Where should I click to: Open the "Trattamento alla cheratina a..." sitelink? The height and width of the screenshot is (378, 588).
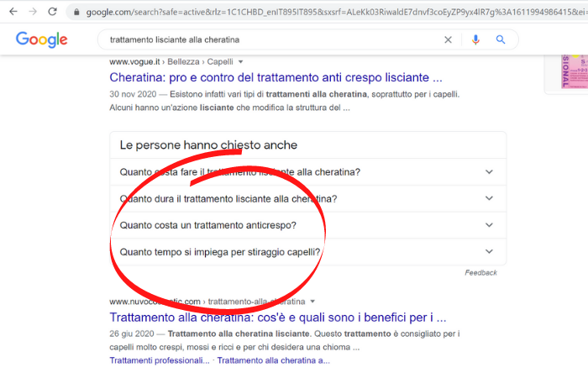pyautogui.click(x=275, y=360)
